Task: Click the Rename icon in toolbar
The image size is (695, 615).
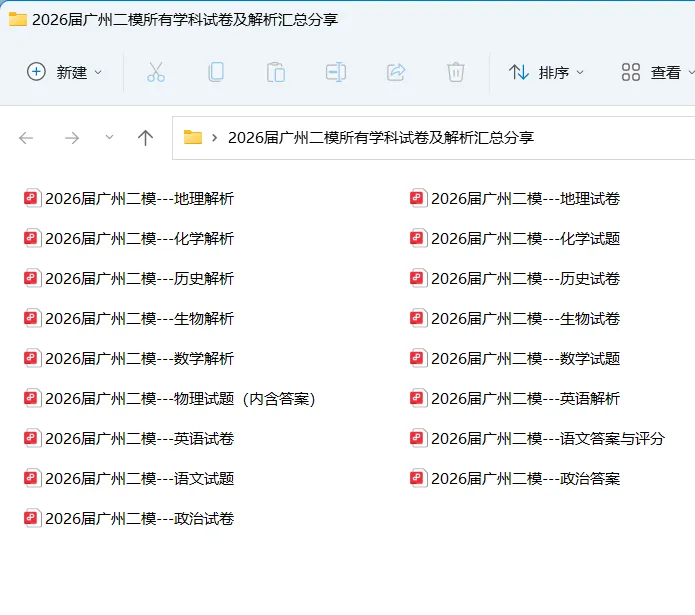Action: point(336,72)
